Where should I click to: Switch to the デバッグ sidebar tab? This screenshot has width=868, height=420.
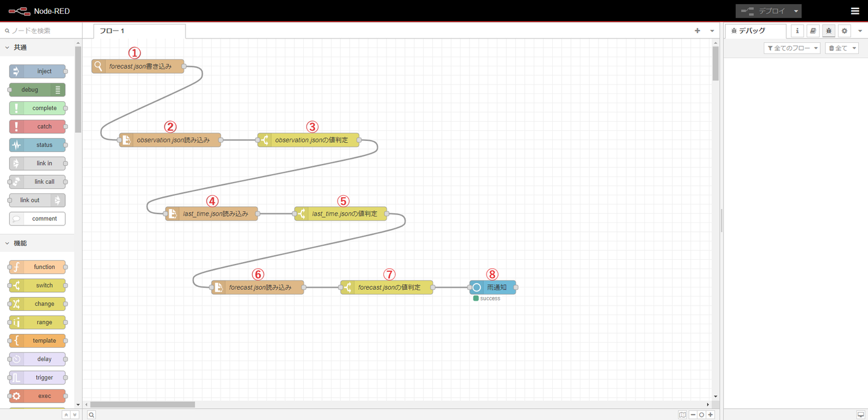tap(755, 31)
